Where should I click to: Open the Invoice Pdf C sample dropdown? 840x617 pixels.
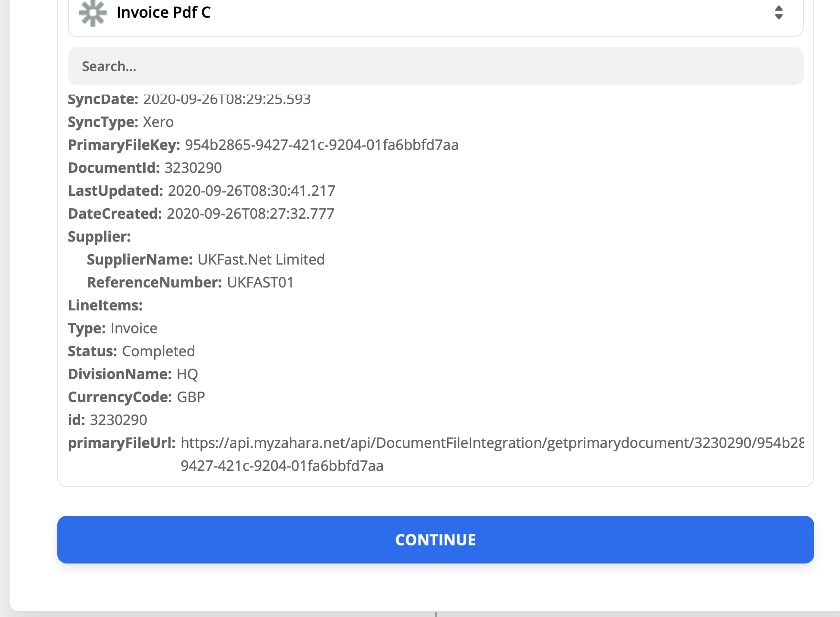[x=435, y=14]
